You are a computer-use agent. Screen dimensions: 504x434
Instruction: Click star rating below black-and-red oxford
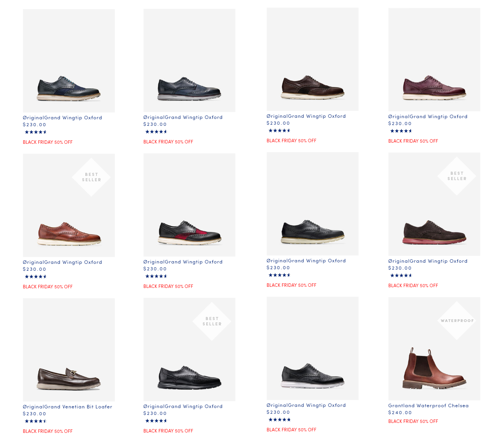coord(156,276)
